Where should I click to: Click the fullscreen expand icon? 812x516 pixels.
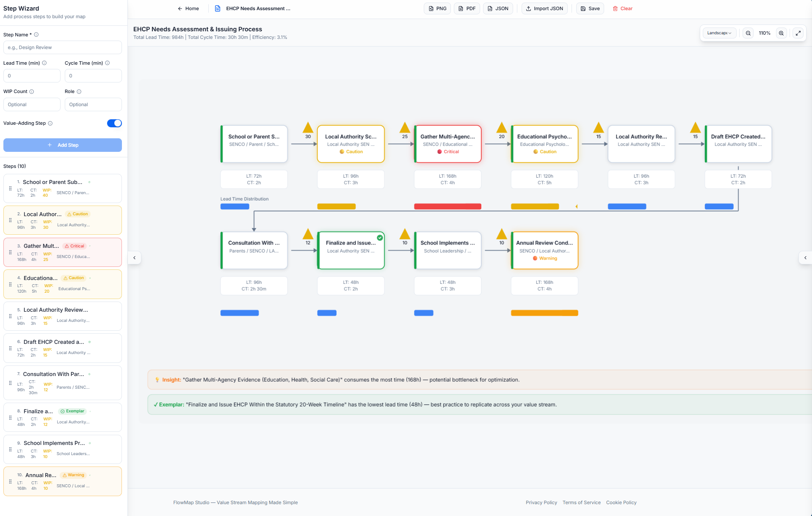point(798,33)
